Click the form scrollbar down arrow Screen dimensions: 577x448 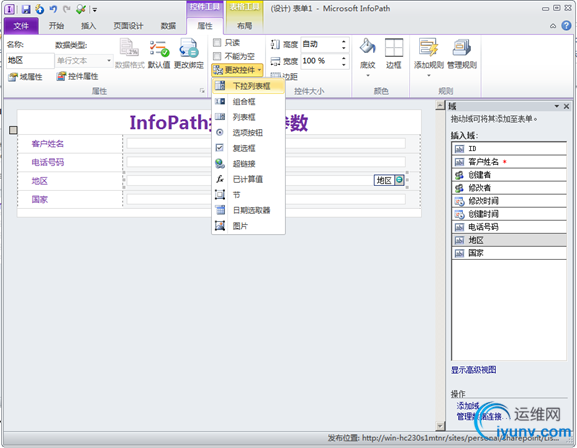point(440,426)
